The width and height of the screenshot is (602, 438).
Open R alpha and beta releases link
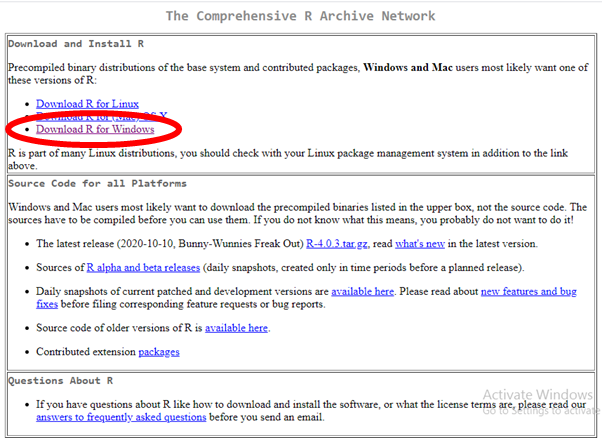coord(143,268)
